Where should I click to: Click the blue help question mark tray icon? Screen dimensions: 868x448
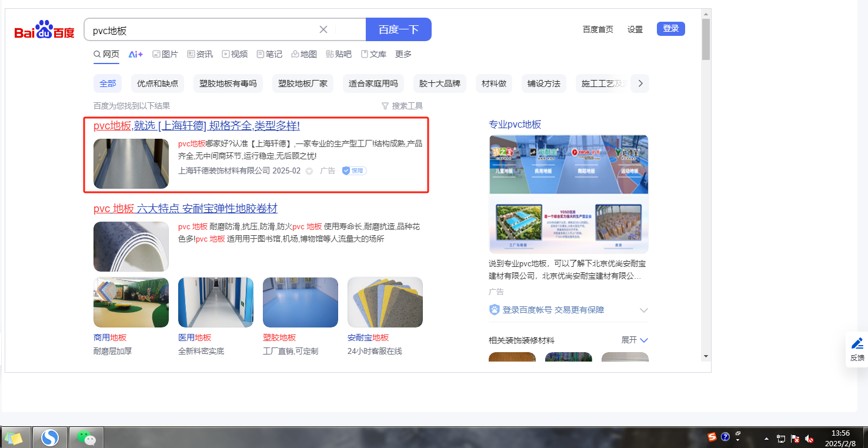[x=726, y=437]
